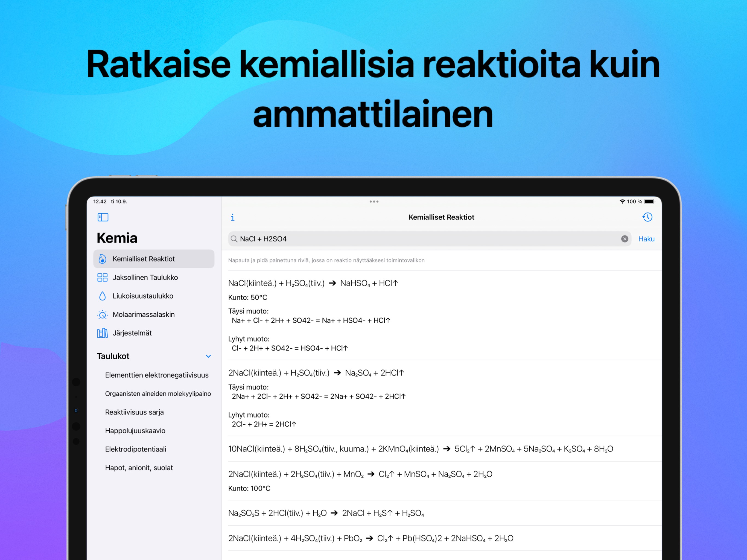
Task: Select the Liukoisuustaulukko drop icon
Action: pos(102,296)
